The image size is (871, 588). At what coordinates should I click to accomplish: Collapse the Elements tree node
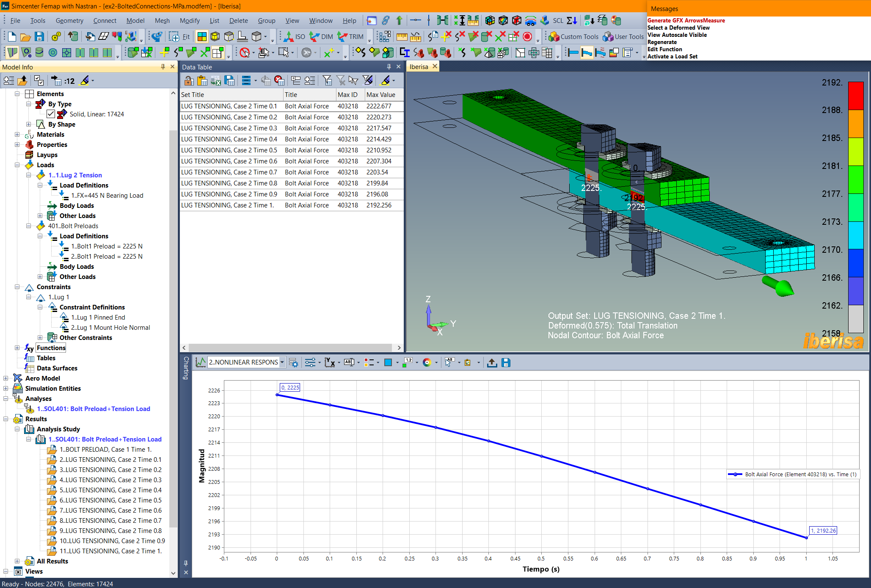(x=17, y=94)
